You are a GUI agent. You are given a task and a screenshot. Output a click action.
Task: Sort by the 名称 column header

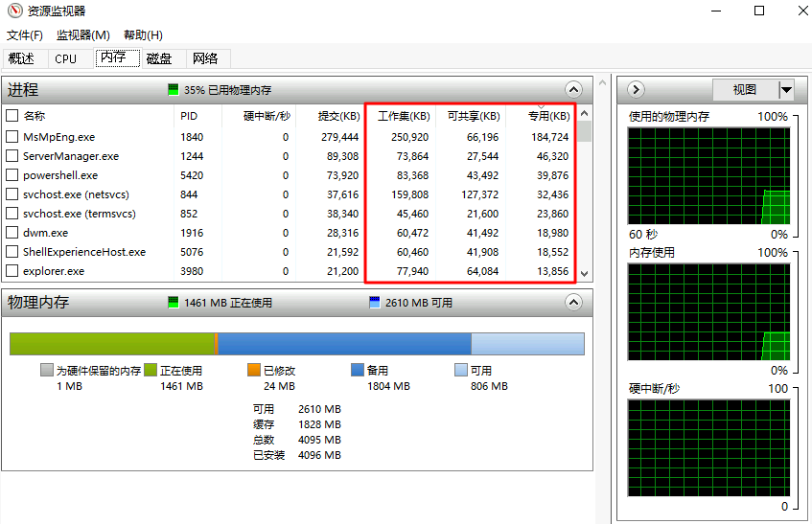(x=35, y=116)
